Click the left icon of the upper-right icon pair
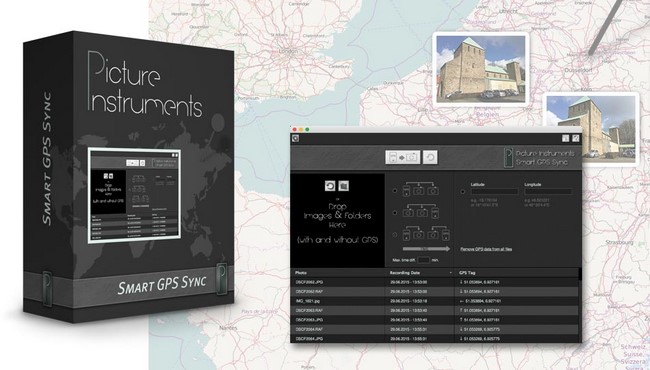 point(565,138)
